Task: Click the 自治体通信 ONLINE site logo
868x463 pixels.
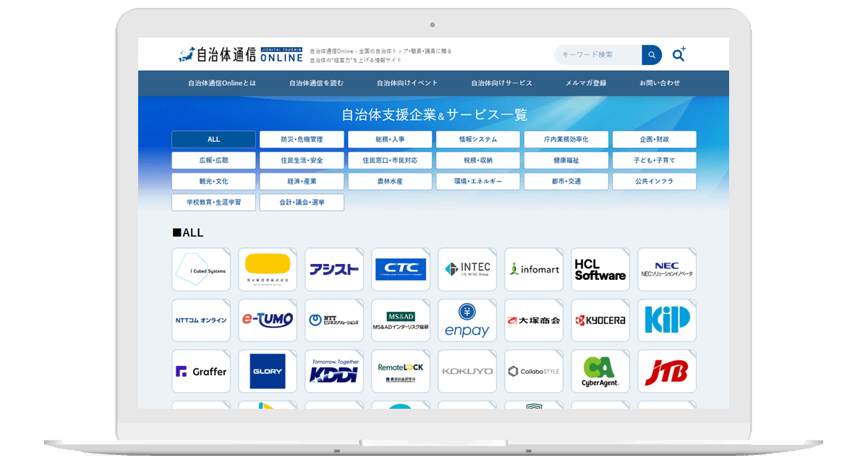Action: point(241,55)
